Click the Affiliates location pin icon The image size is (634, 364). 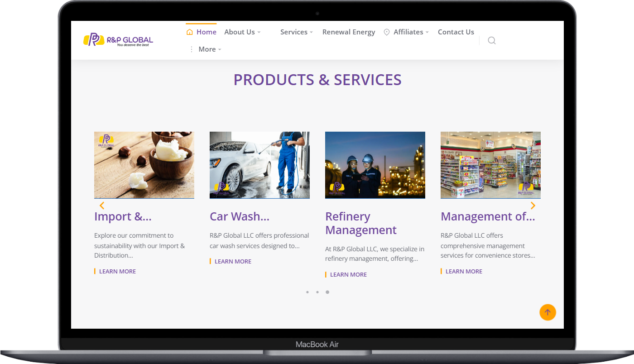coord(387,32)
